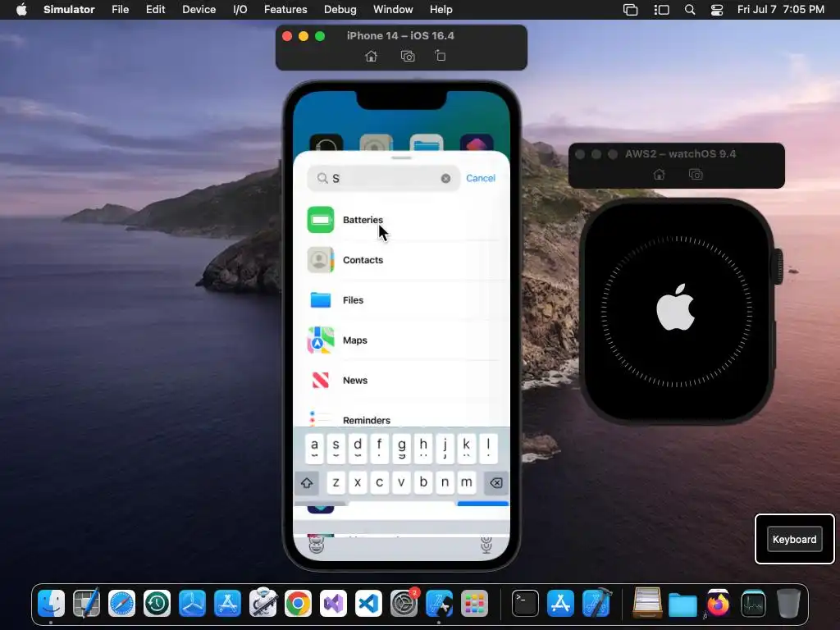Viewport: 840px width, 630px height.
Task: Click the date and time in the menu bar
Action: [781, 10]
